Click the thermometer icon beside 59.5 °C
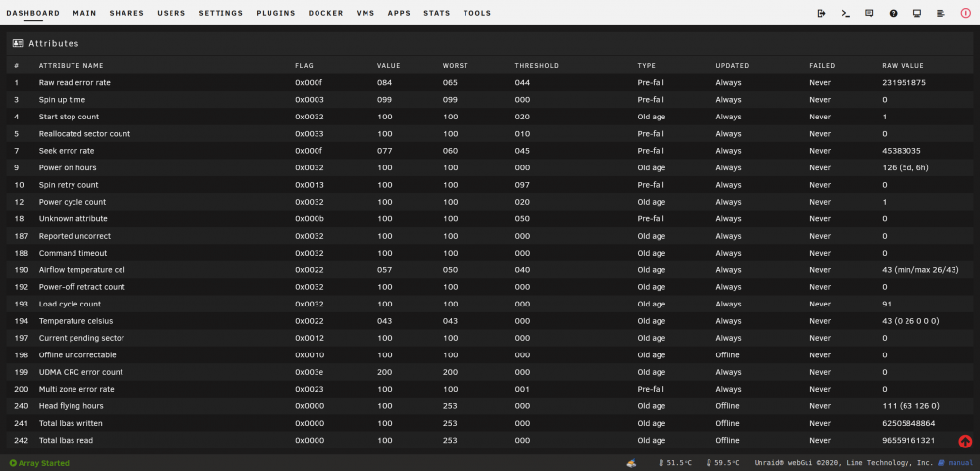Image resolution: width=980 pixels, height=471 pixels. (709, 463)
